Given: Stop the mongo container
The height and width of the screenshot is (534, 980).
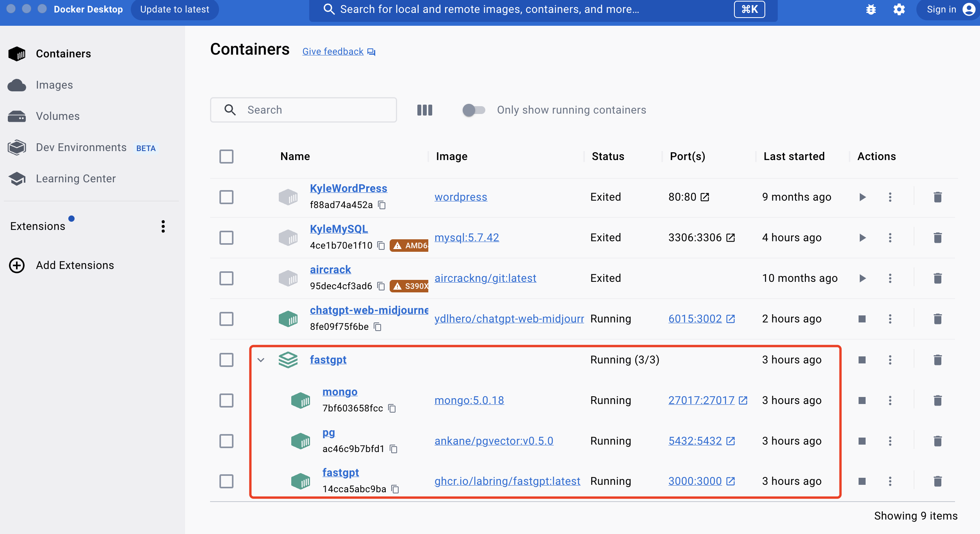Looking at the screenshot, I should pos(862,400).
